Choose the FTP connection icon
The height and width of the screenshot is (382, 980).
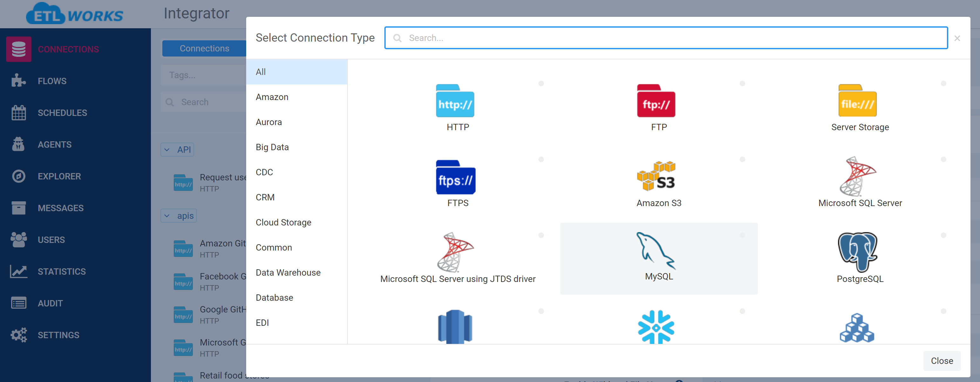656,100
